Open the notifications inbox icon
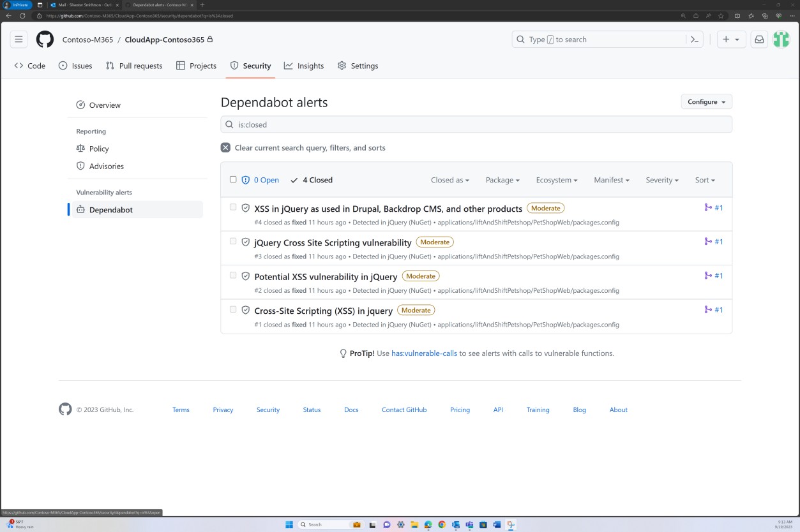 click(x=758, y=39)
